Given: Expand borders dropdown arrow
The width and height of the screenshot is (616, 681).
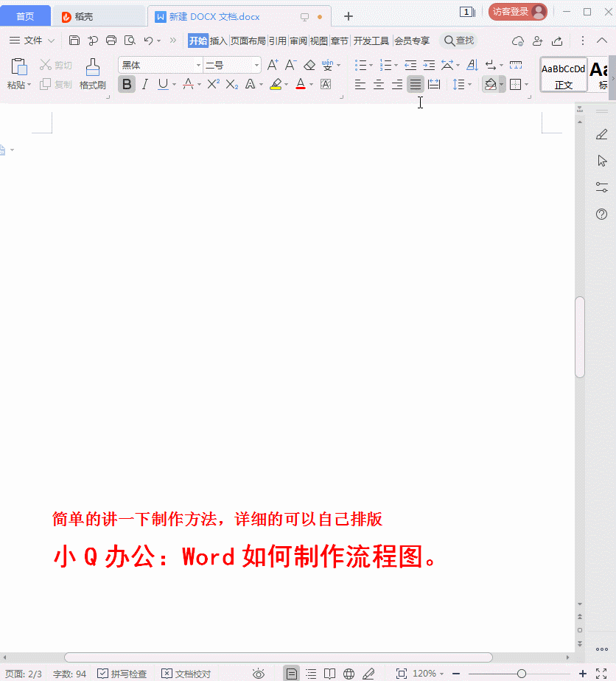Looking at the screenshot, I should coord(527,84).
